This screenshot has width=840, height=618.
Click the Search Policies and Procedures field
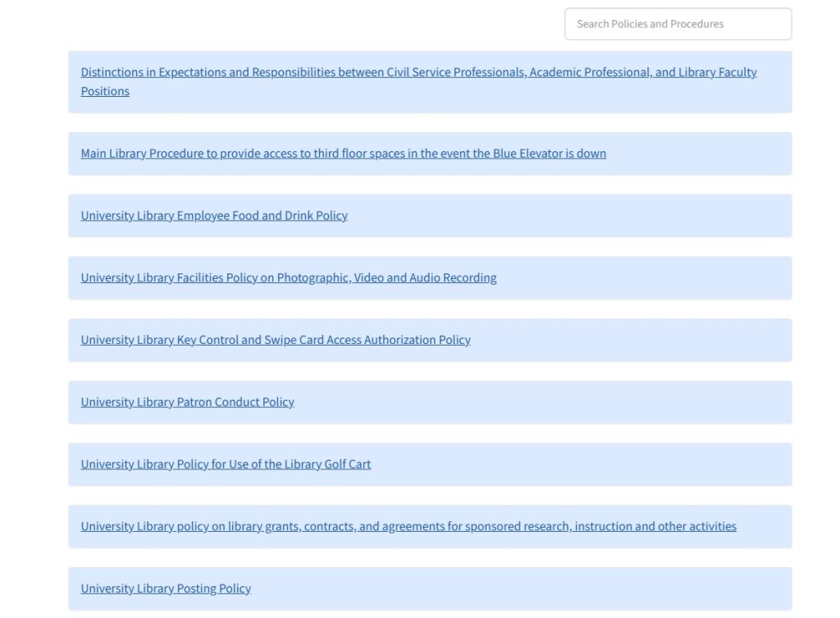click(678, 24)
